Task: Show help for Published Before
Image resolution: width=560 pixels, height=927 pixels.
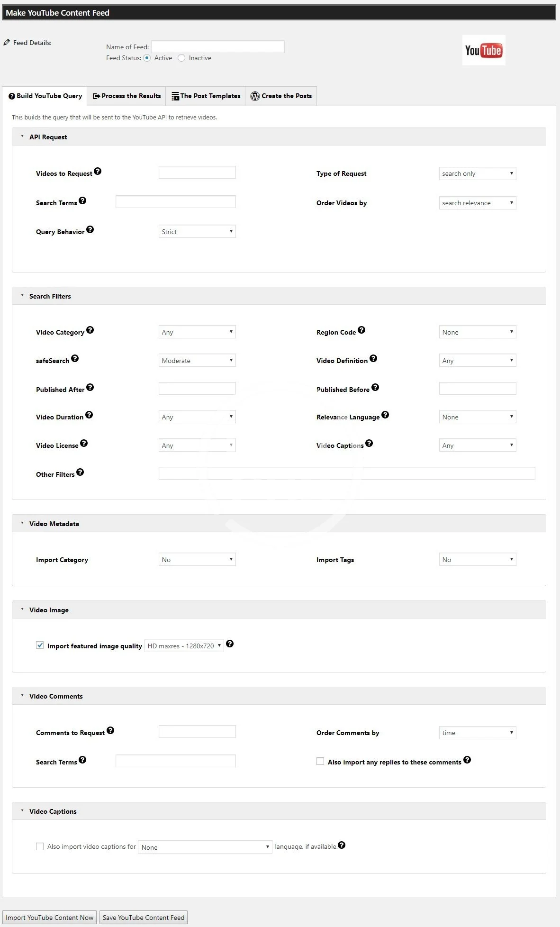Action: pos(375,388)
